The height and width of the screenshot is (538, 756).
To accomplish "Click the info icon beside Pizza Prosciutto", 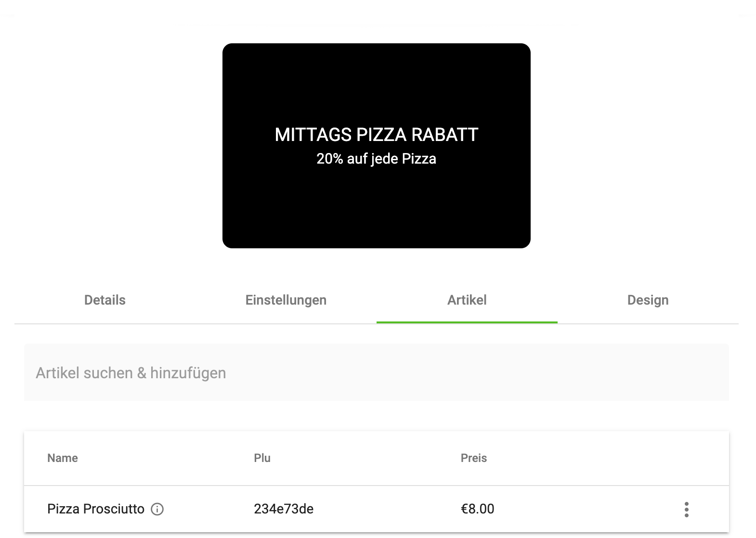I will [157, 509].
